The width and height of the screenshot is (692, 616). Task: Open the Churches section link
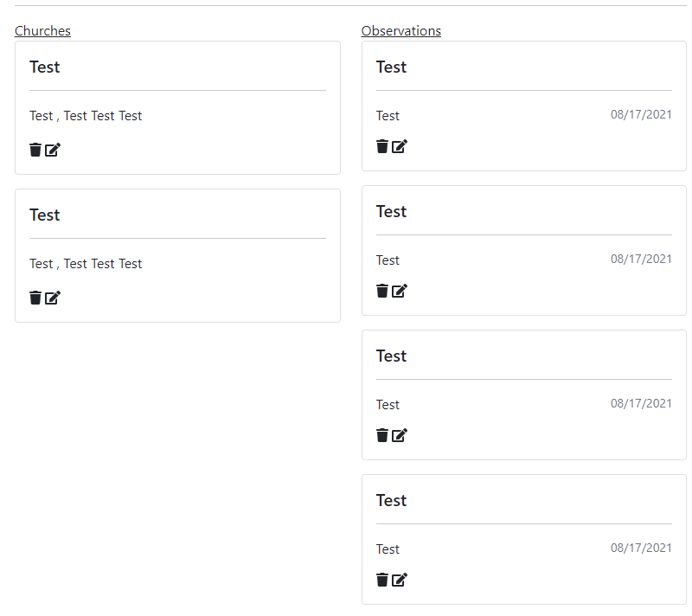pyautogui.click(x=42, y=30)
